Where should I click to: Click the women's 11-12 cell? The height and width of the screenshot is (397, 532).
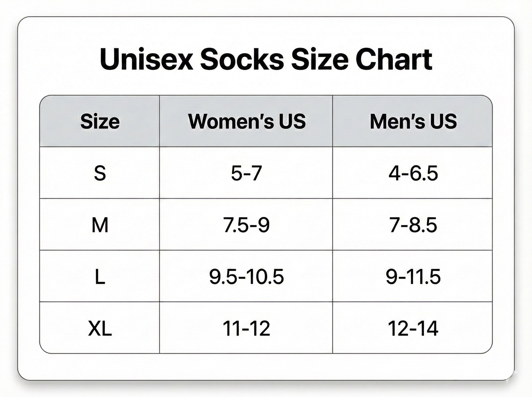click(x=246, y=329)
